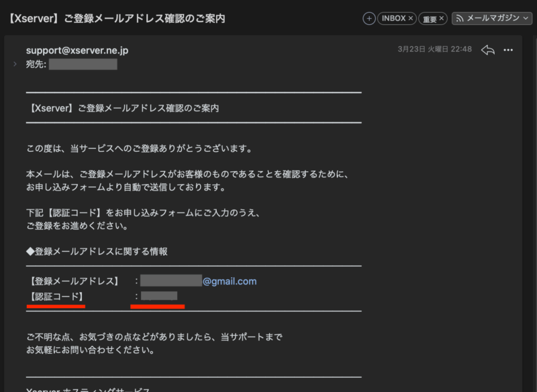
Task: Click the 【登録メールアドレス】 label text
Action: [74, 281]
